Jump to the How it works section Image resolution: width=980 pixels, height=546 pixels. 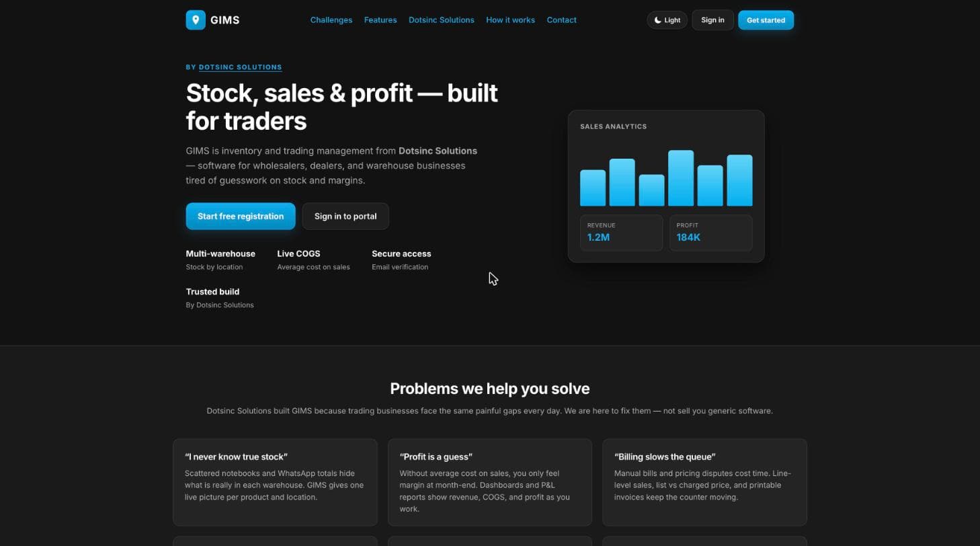(x=511, y=20)
